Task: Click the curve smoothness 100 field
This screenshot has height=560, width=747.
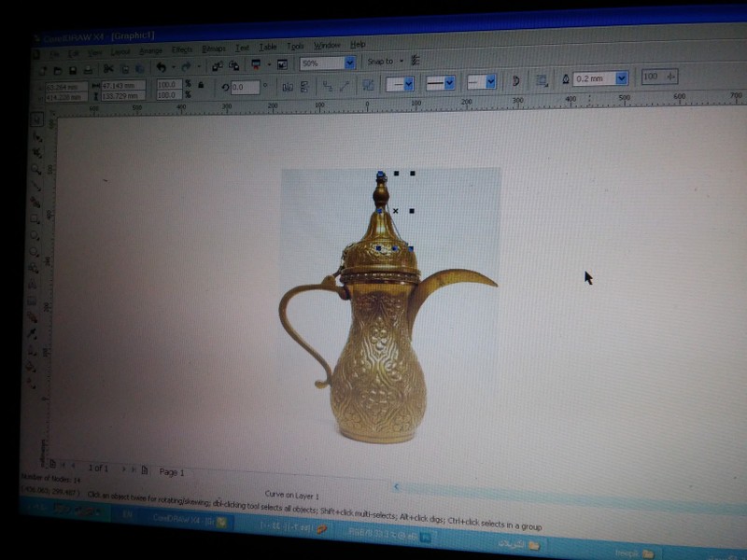Action: click(659, 77)
